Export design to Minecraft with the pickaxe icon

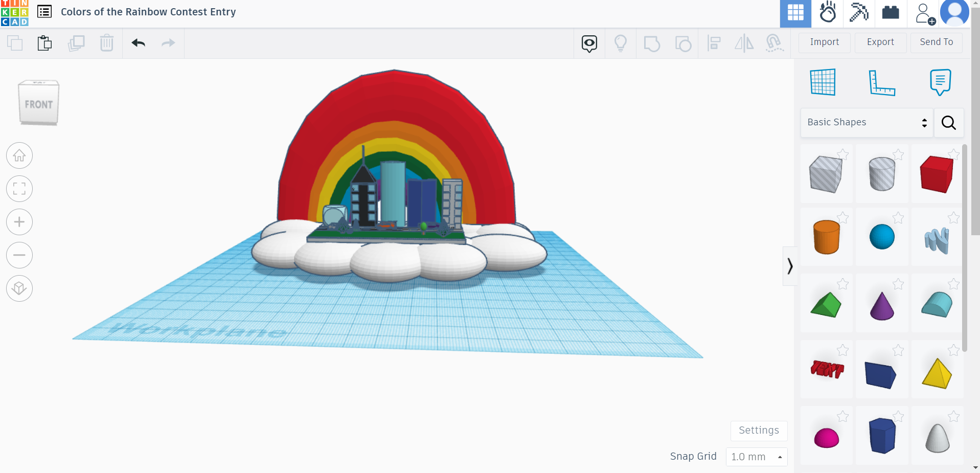tap(859, 13)
